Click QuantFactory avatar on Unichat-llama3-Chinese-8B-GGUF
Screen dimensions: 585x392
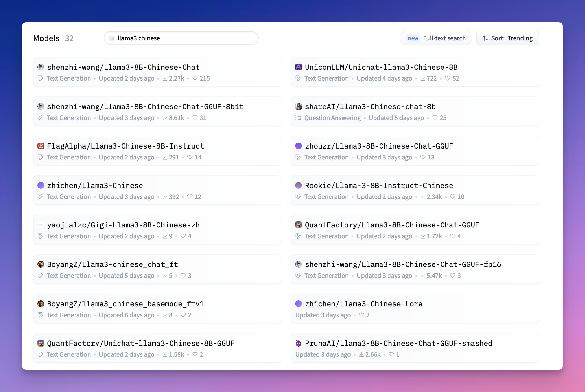click(41, 343)
